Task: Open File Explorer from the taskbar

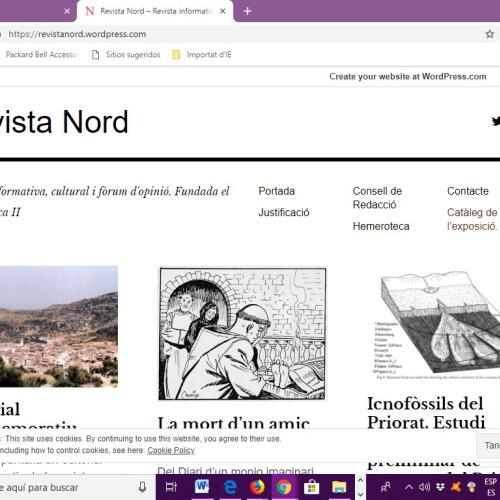Action: coord(339,487)
